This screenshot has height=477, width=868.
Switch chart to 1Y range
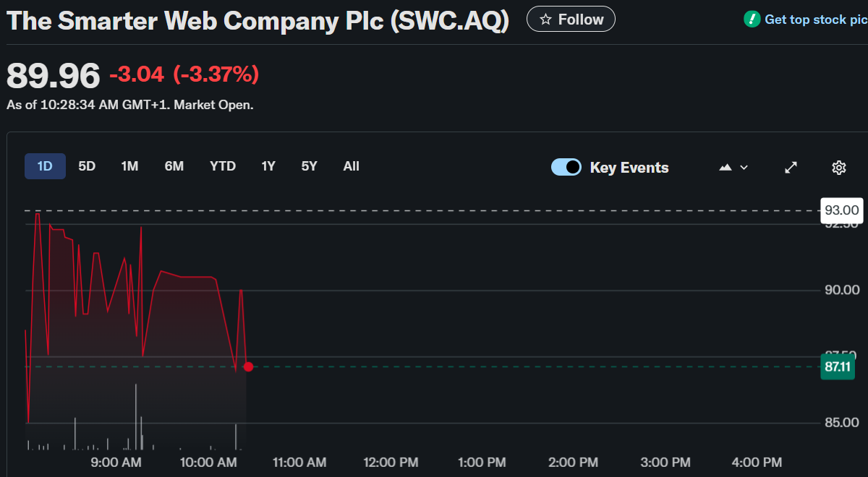click(268, 166)
